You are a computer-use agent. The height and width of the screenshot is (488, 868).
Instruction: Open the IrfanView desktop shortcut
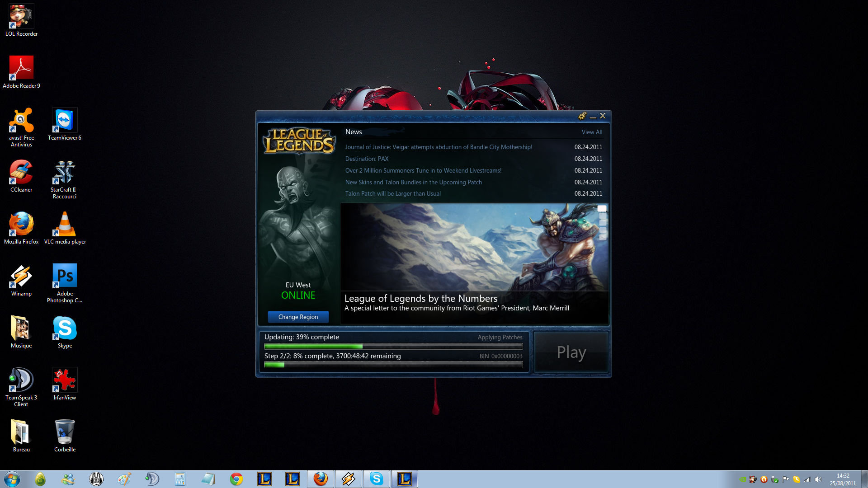click(x=65, y=384)
